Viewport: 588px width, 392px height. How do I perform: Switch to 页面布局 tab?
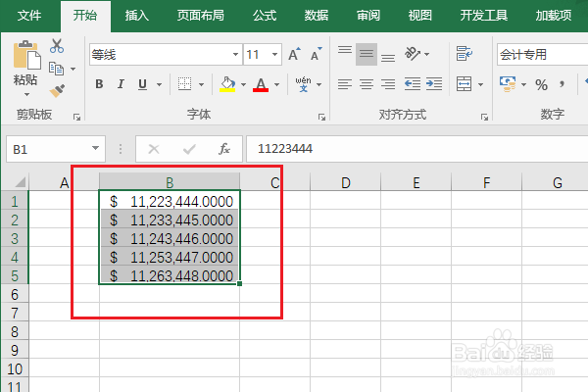point(200,16)
